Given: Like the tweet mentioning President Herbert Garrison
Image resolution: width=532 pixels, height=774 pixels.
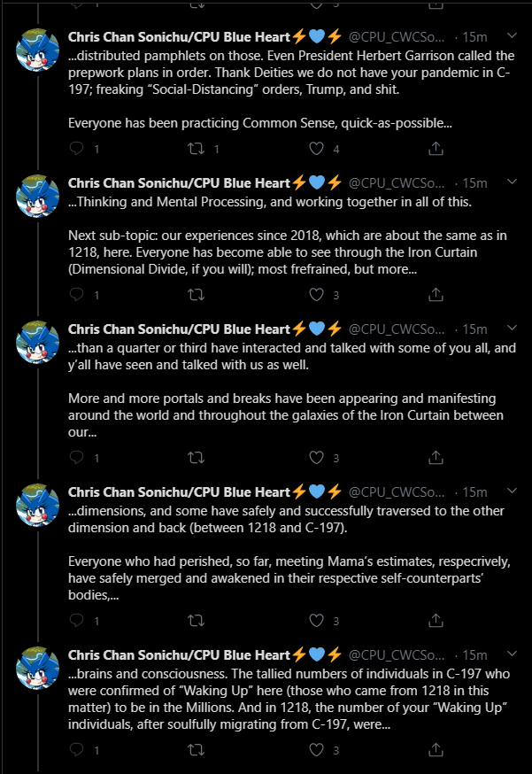Looking at the screenshot, I should click(x=316, y=148).
